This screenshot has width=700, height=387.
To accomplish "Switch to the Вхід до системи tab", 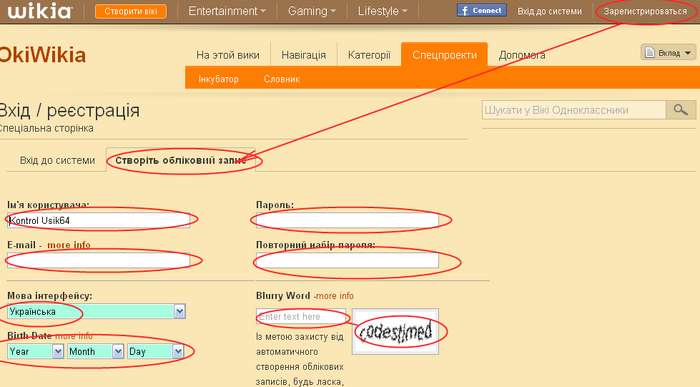I will click(57, 160).
